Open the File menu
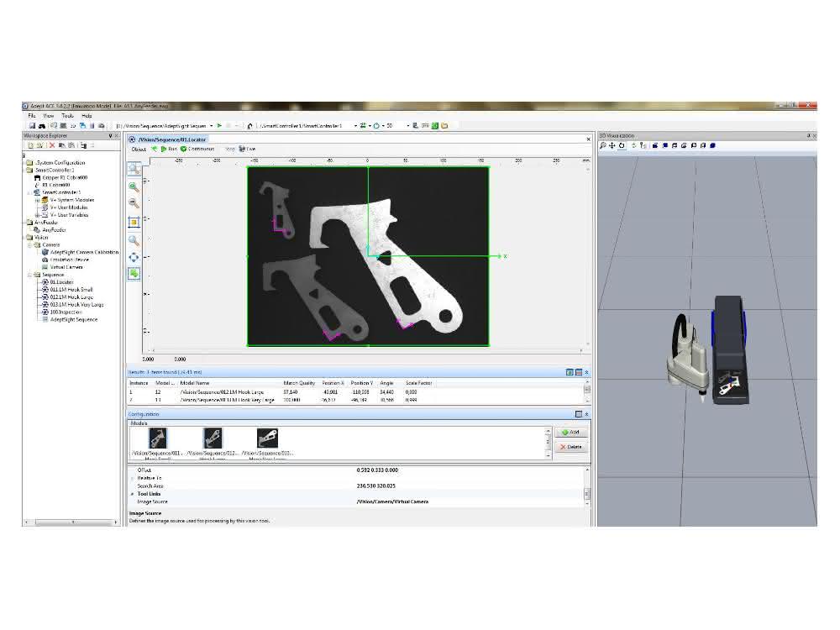The image size is (840, 630). click(x=32, y=116)
